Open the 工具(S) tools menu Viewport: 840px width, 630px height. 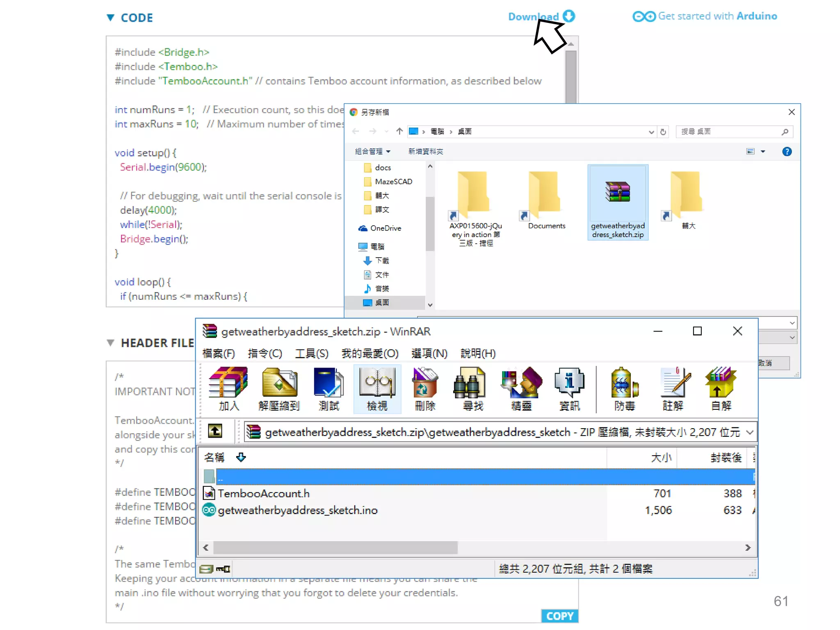312,353
